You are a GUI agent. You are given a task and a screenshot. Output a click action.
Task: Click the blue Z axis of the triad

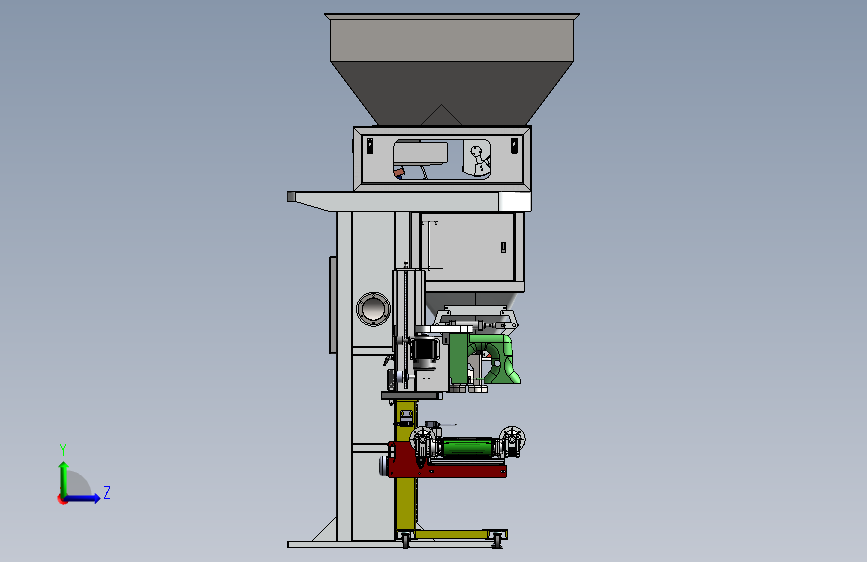click(x=82, y=498)
